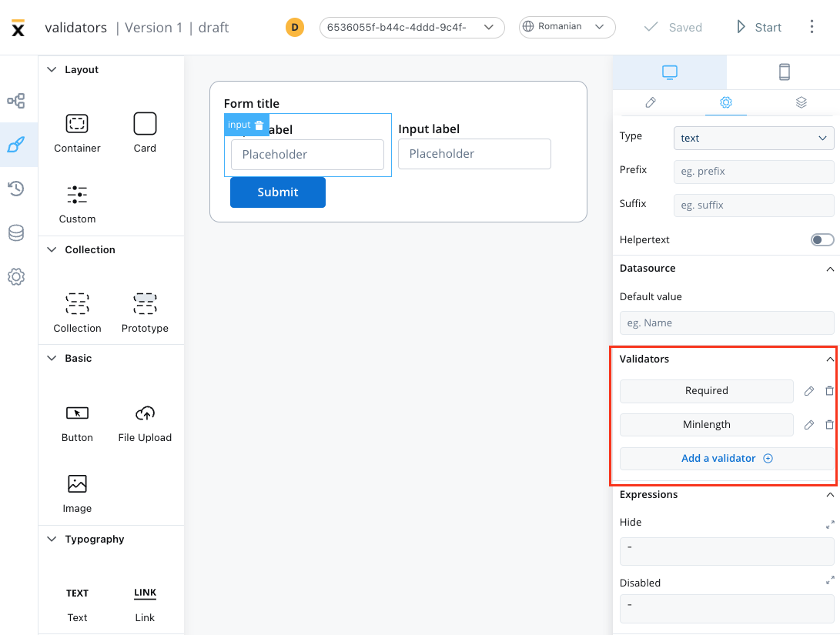Image resolution: width=840 pixels, height=635 pixels.
Task: Toggle the Helpertext switch
Action: point(822,240)
